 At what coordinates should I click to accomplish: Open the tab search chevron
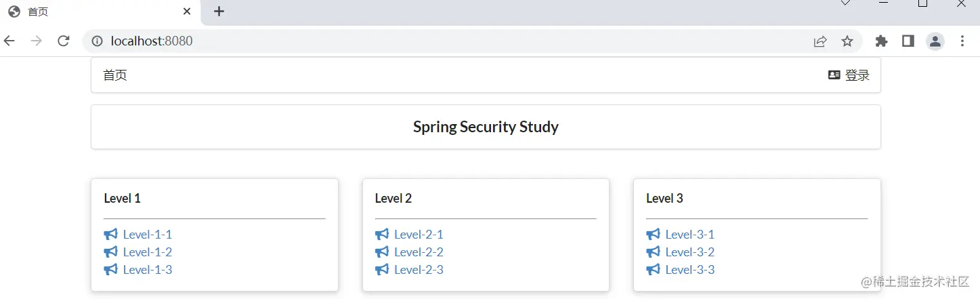pyautogui.click(x=845, y=3)
